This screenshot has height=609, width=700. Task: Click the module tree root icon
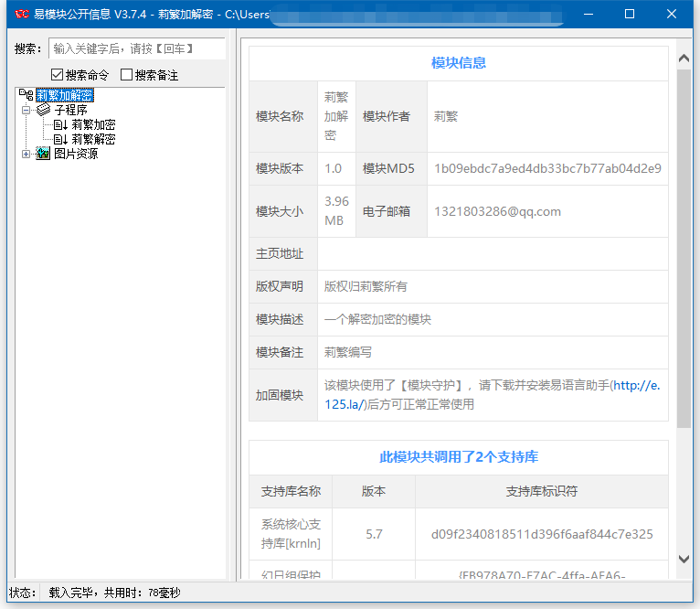[x=26, y=95]
